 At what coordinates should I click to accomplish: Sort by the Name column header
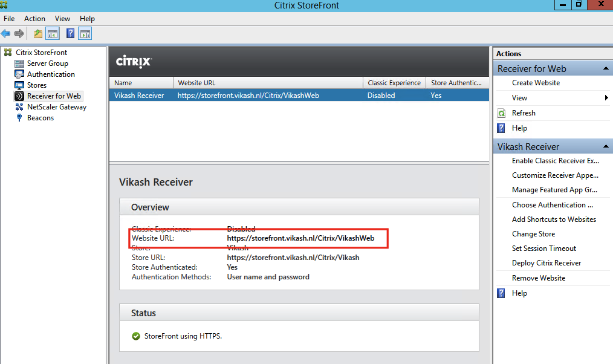pos(141,83)
